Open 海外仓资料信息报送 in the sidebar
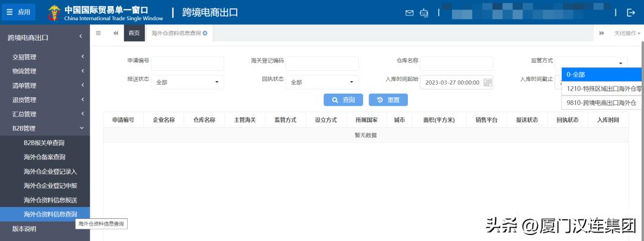The width and height of the screenshot is (644, 241). (45, 200)
